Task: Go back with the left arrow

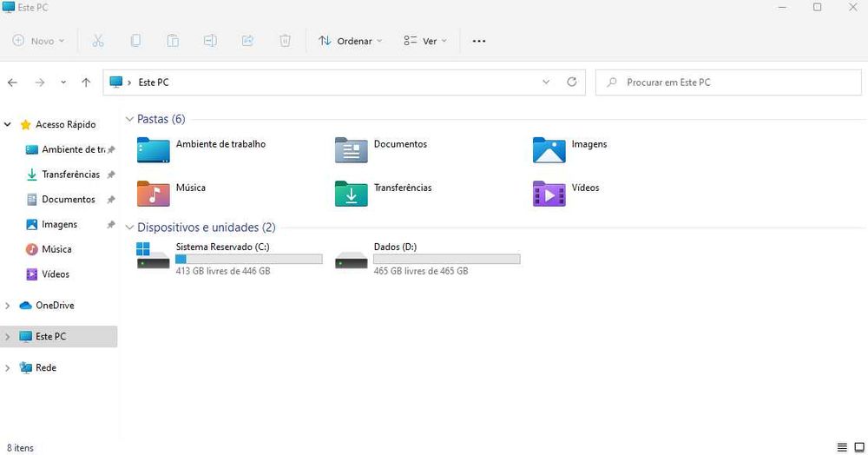Action: (12, 82)
